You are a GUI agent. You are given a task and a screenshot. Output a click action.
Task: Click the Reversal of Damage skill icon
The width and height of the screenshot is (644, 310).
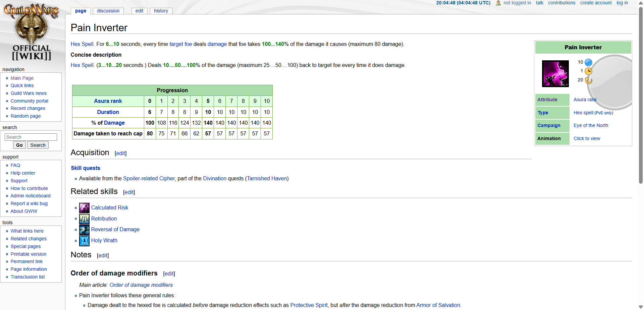[84, 230]
